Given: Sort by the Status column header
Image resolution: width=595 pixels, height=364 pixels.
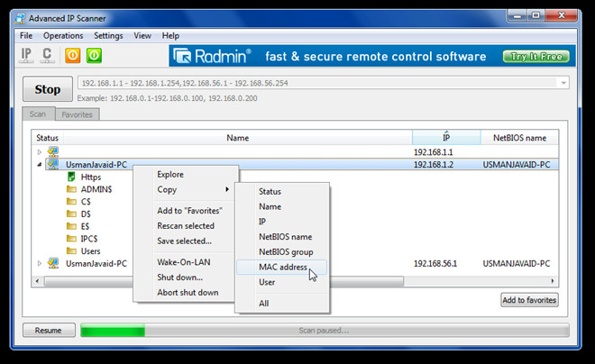Looking at the screenshot, I should pos(48,138).
